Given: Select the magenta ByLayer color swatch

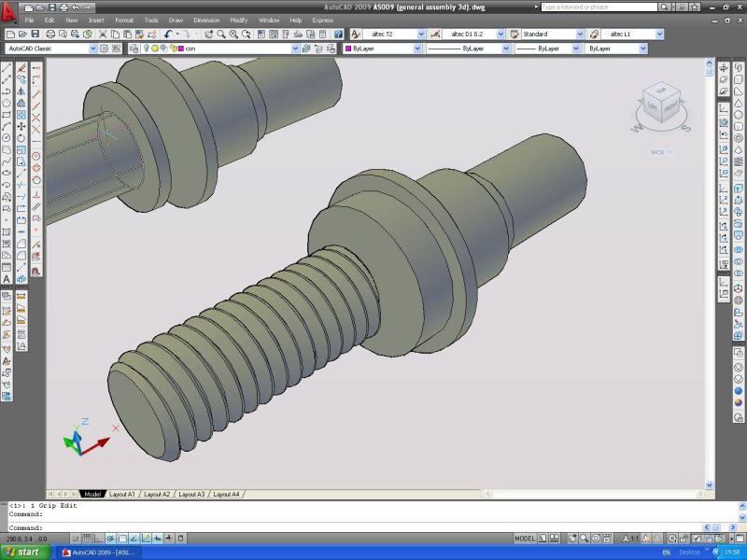Looking at the screenshot, I should click(347, 49).
